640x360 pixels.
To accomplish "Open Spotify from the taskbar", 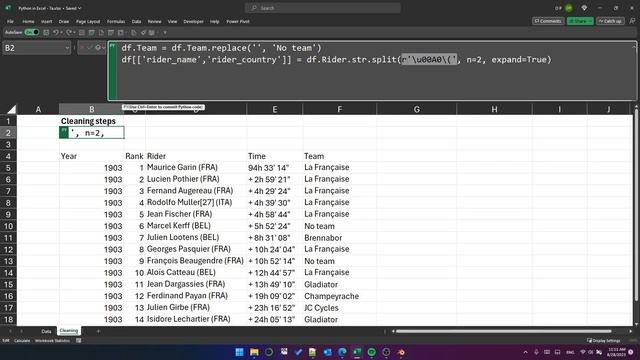I will pyautogui.click(x=371, y=352).
